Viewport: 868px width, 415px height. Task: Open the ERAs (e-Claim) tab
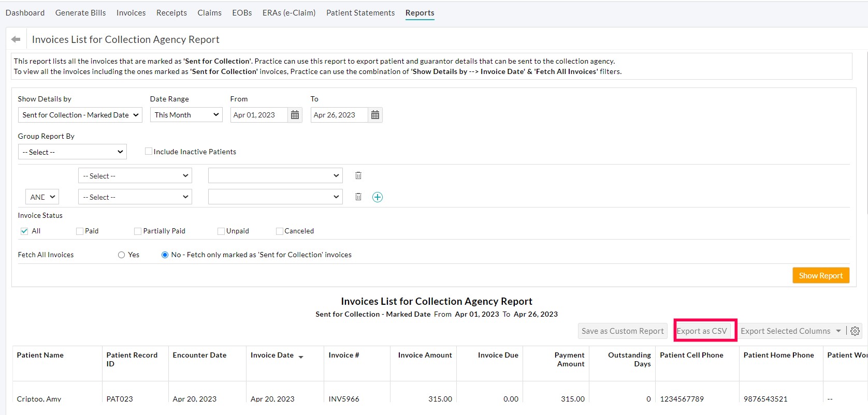[289, 13]
